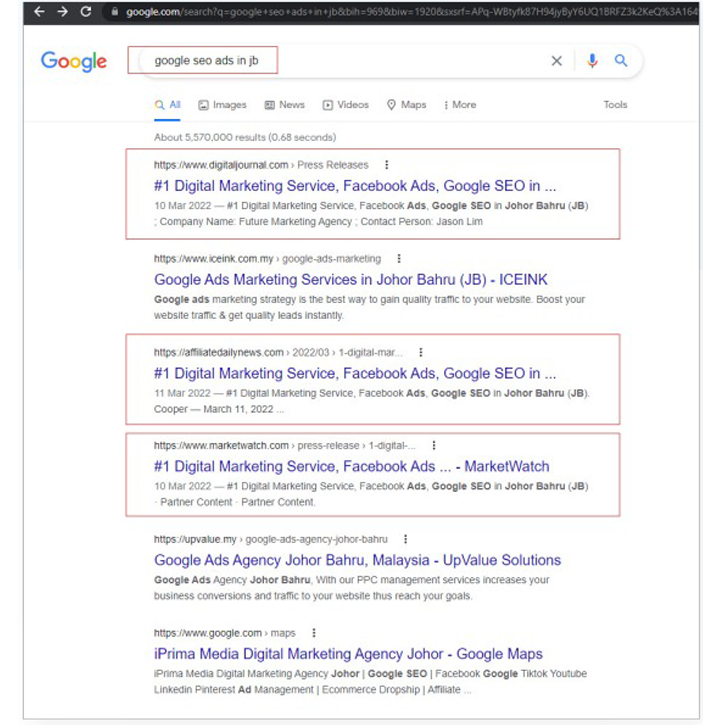Submit search with the magnifying glass icon
Screen dimensions: 713x725
click(621, 61)
